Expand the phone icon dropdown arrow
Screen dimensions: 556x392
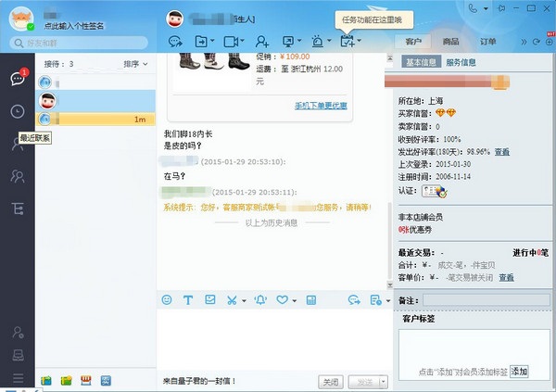point(486,8)
